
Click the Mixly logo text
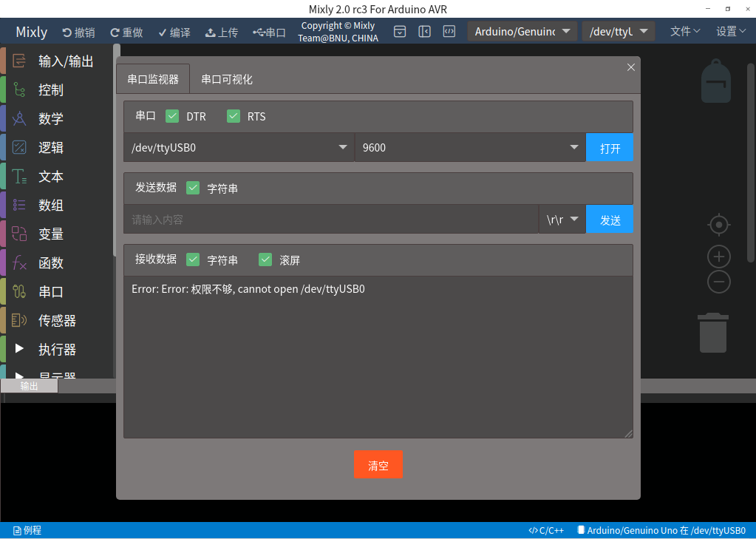pyautogui.click(x=31, y=32)
